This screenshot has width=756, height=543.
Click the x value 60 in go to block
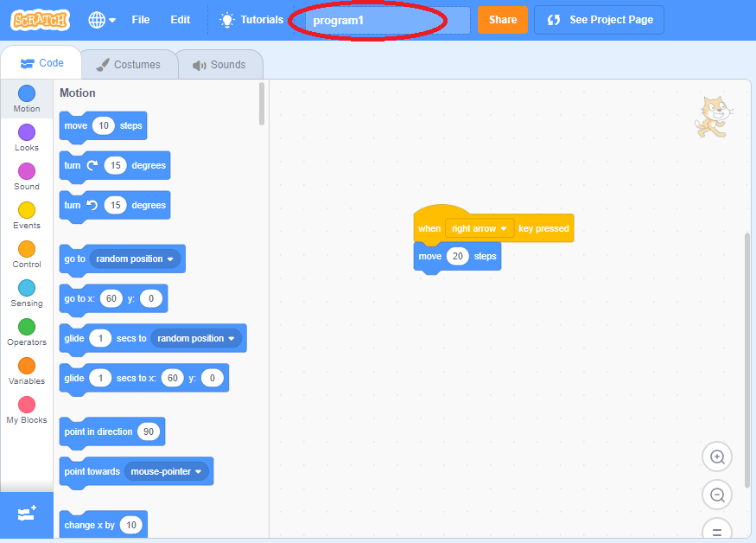[111, 298]
